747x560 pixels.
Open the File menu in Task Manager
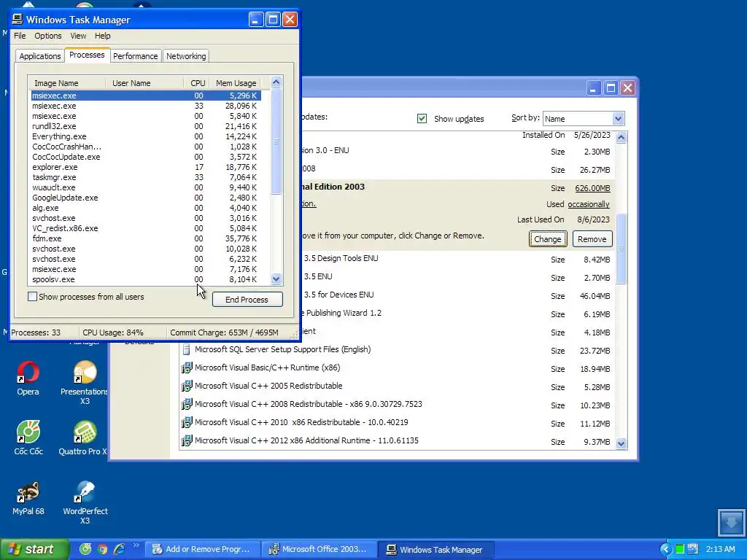(20, 36)
